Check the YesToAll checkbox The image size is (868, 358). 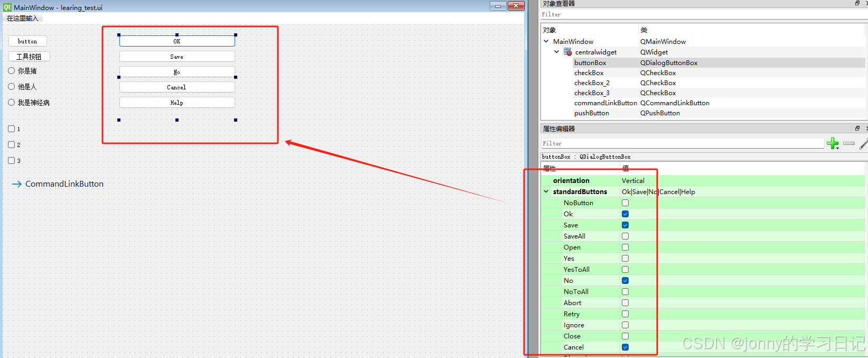pyautogui.click(x=625, y=269)
